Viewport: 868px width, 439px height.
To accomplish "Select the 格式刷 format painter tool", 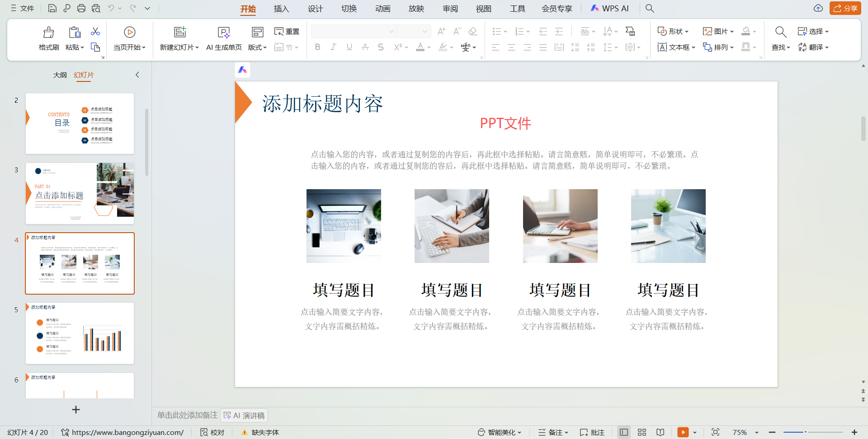I will 48,38.
